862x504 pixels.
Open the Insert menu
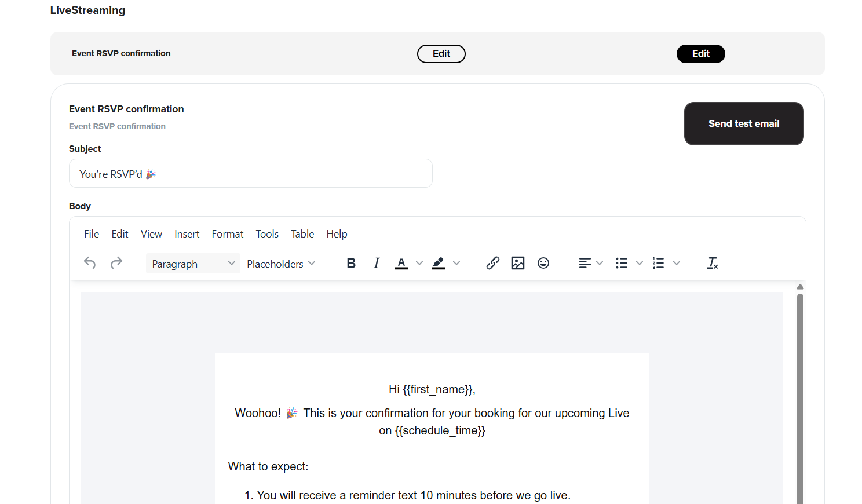(187, 234)
